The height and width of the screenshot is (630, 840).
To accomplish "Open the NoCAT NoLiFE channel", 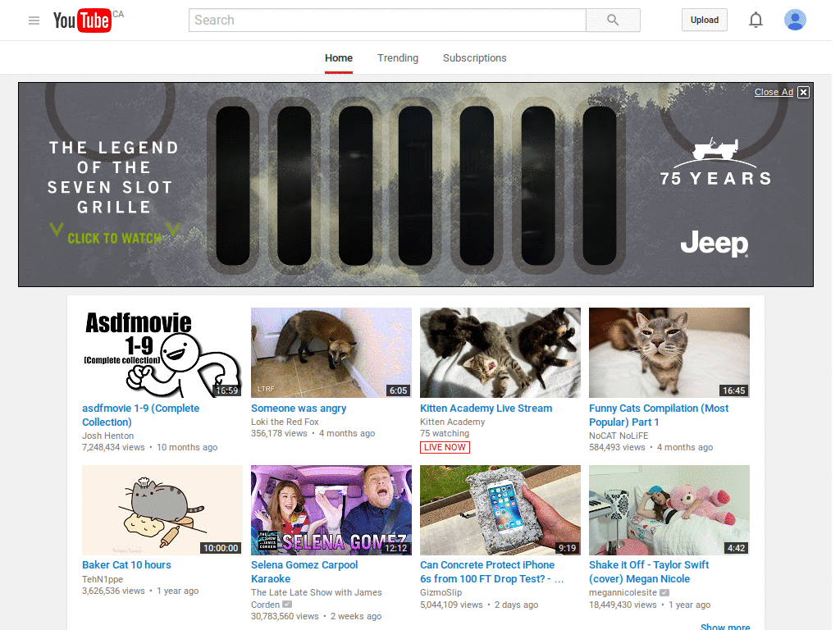I will pyautogui.click(x=619, y=436).
